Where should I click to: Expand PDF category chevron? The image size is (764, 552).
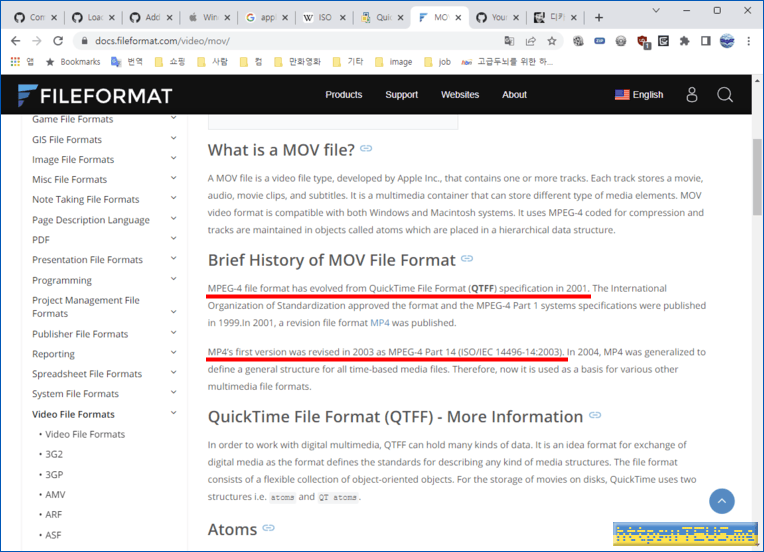(x=173, y=238)
